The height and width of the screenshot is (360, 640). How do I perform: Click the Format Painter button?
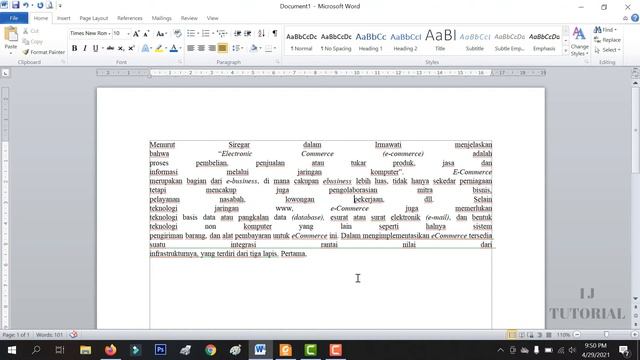coord(44,52)
